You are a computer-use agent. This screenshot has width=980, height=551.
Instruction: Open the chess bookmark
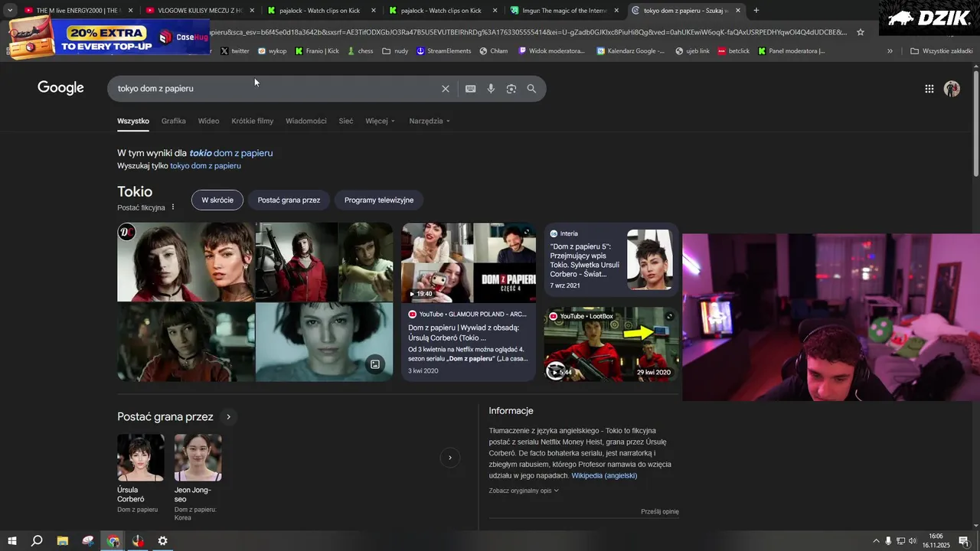pos(360,51)
